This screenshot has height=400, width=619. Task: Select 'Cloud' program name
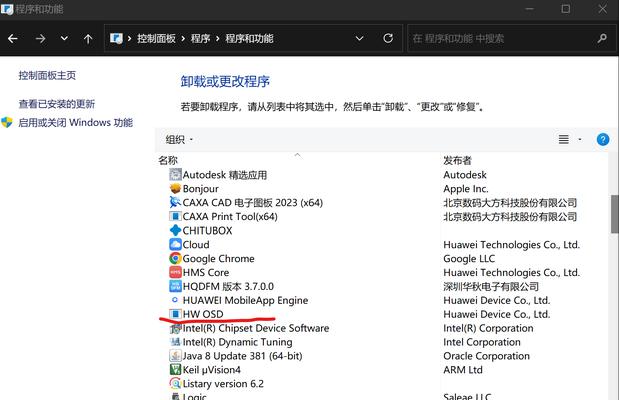tap(196, 245)
